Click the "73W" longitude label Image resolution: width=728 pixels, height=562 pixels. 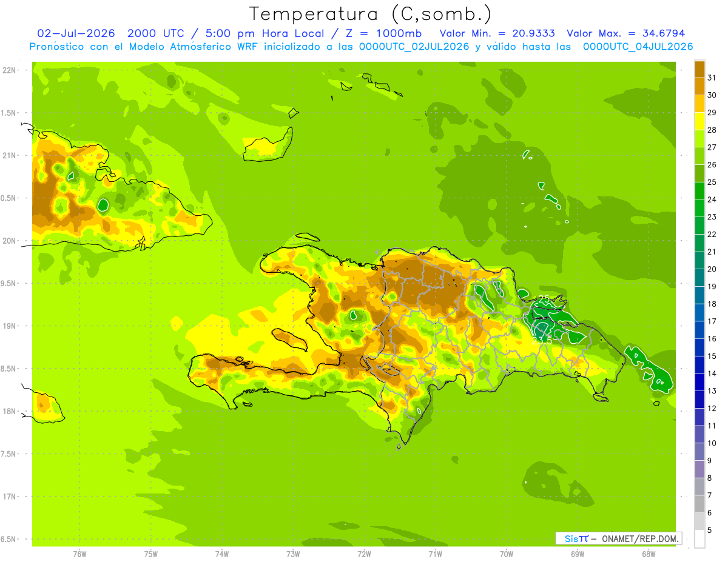pyautogui.click(x=293, y=554)
